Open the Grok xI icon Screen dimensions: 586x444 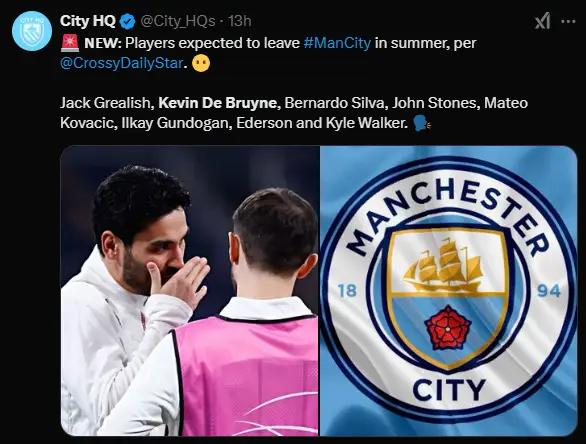(x=542, y=21)
